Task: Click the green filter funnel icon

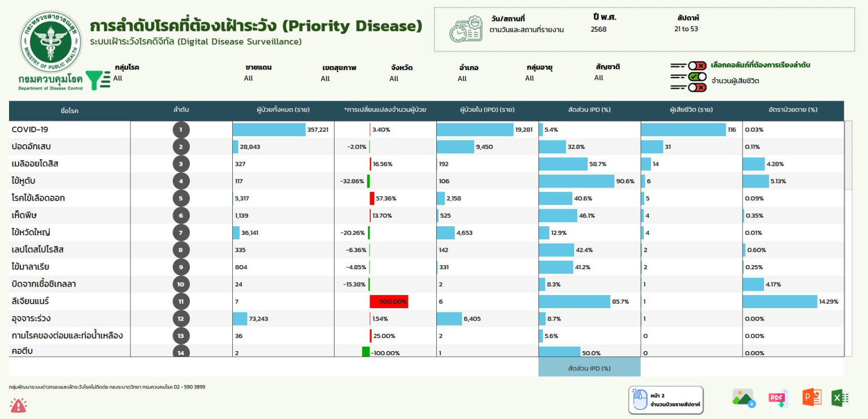Action: tap(98, 80)
